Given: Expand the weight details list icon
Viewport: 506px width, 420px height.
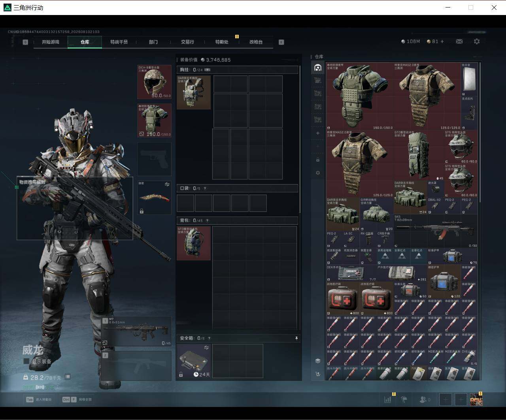Looking at the screenshot, I should 68,377.
